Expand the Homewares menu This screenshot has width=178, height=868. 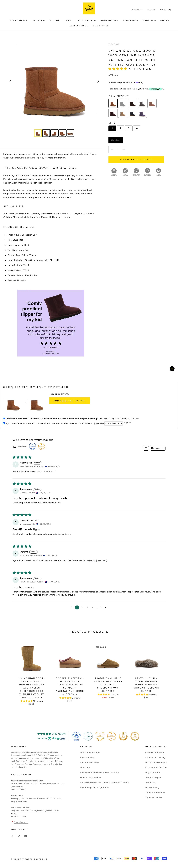click(109, 21)
